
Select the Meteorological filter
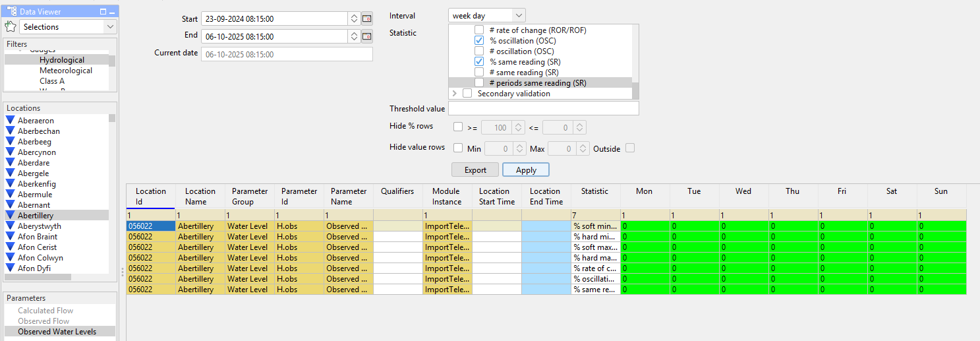[x=66, y=71]
